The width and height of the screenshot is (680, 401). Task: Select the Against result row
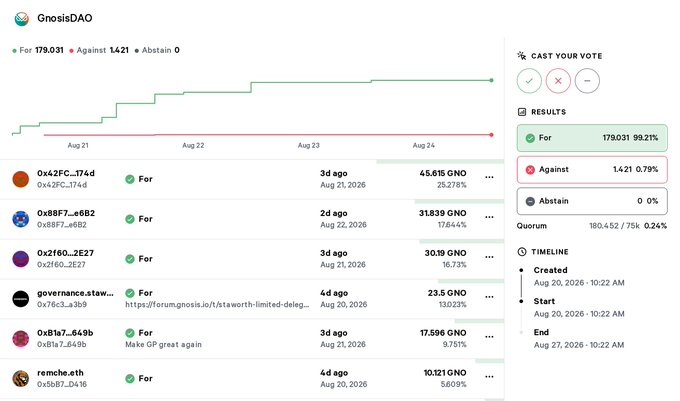(592, 170)
